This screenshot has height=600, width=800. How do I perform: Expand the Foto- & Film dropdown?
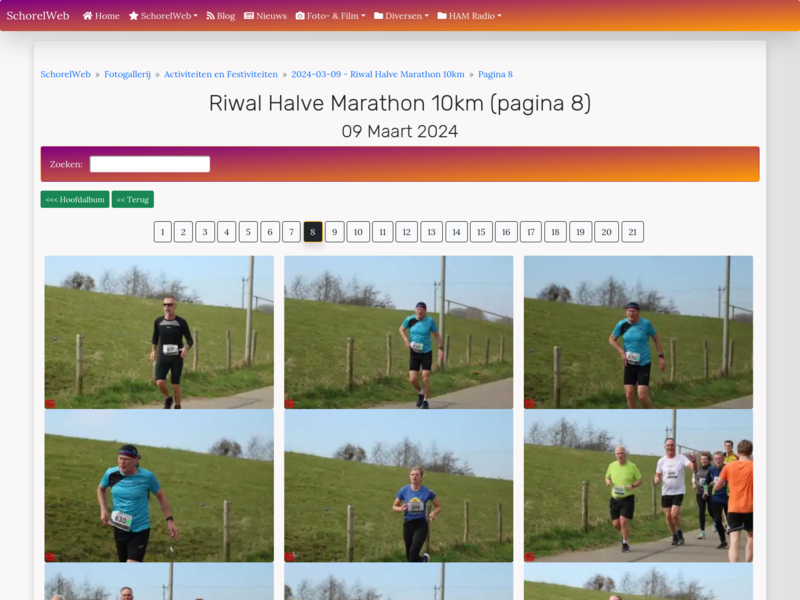[x=331, y=16]
